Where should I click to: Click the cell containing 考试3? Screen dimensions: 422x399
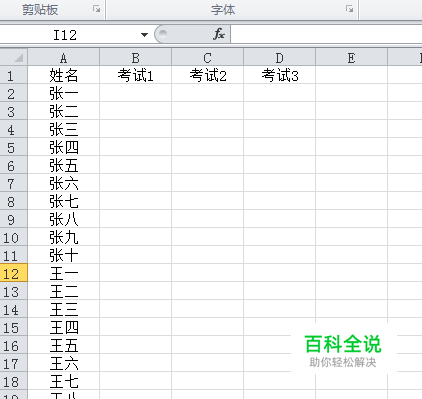[279, 75]
